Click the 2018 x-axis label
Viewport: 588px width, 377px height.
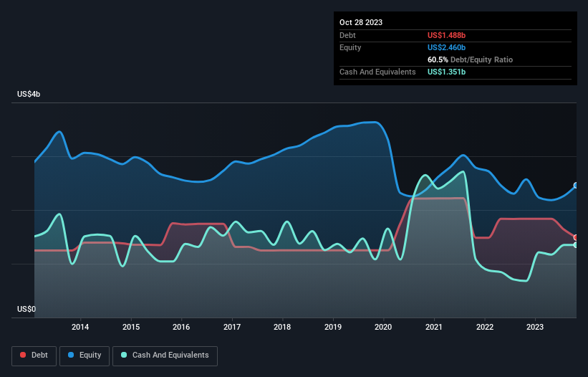click(x=282, y=327)
